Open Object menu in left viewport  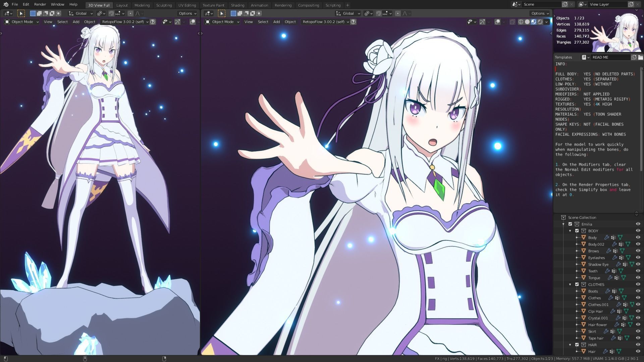pyautogui.click(x=90, y=22)
